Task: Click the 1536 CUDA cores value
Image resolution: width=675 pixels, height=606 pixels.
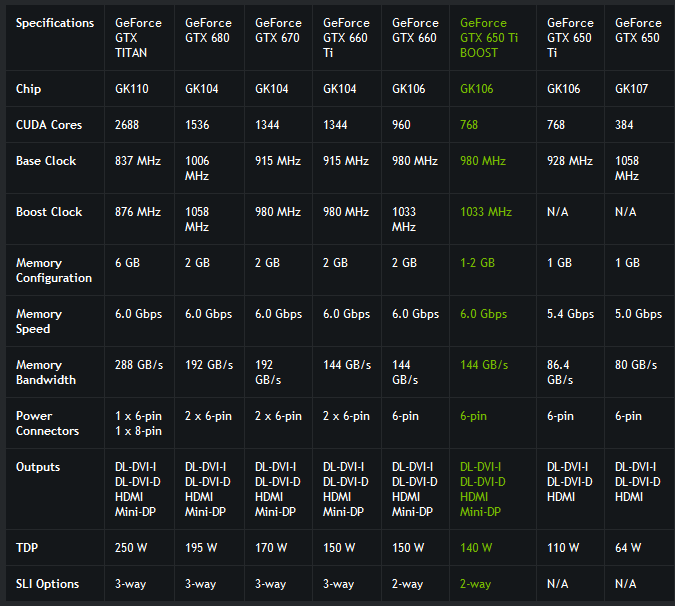Action: [x=197, y=125]
